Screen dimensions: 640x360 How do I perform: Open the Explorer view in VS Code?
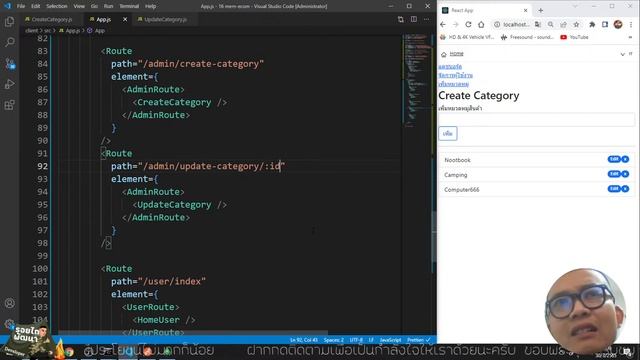pos(9,22)
